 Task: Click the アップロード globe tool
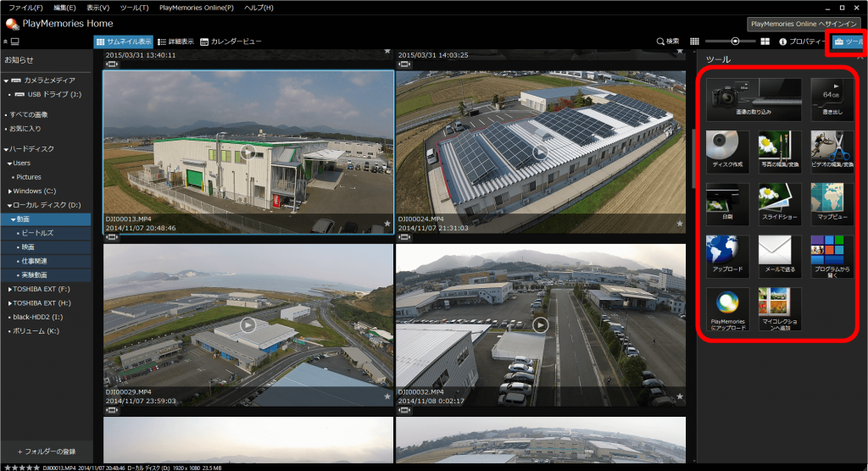pos(727,257)
